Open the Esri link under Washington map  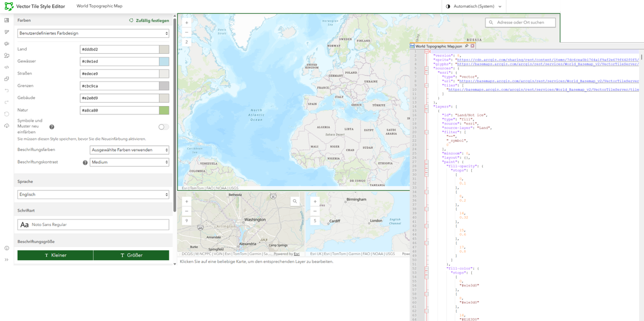297,254
